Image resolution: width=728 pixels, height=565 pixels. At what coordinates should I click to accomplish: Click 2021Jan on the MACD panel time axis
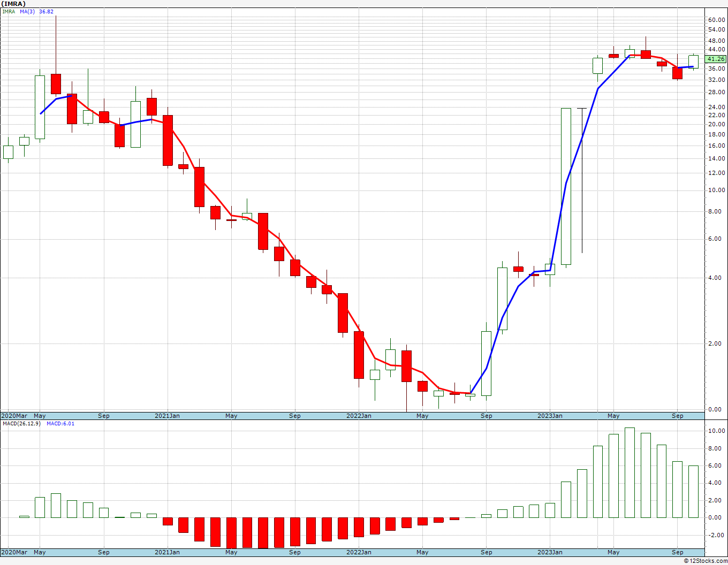click(168, 552)
